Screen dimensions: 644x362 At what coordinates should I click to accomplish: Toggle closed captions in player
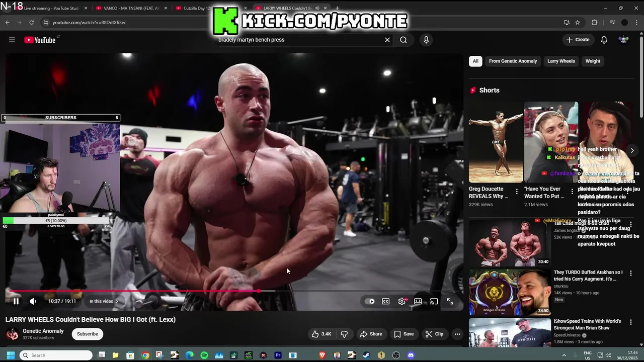pyautogui.click(x=386, y=301)
